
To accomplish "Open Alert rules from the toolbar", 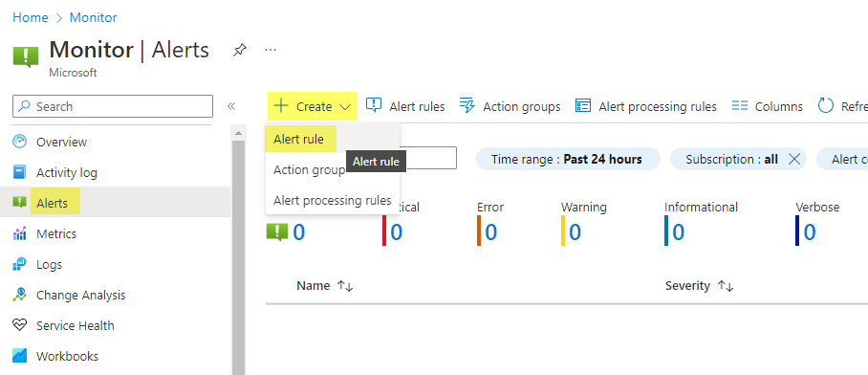I will pos(405,106).
